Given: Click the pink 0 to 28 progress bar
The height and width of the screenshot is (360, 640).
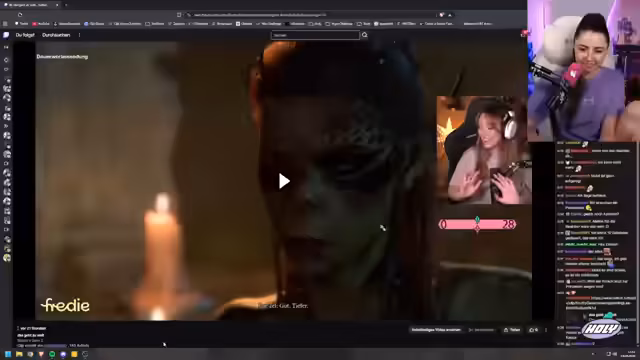Looking at the screenshot, I should 477,224.
